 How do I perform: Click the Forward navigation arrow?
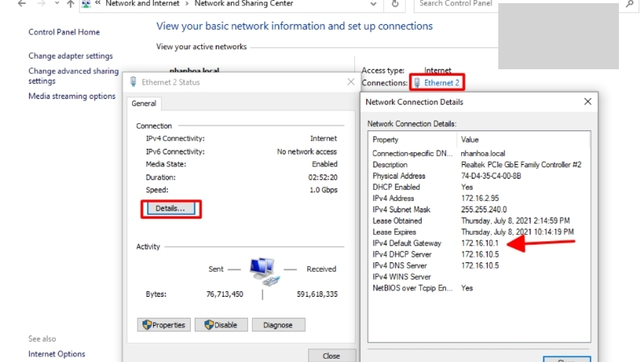tap(41, 4)
